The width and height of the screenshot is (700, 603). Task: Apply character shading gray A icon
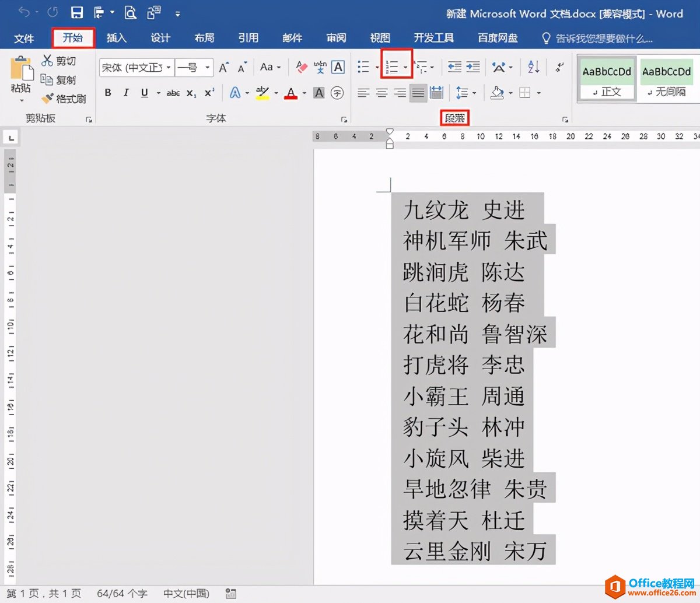click(318, 93)
